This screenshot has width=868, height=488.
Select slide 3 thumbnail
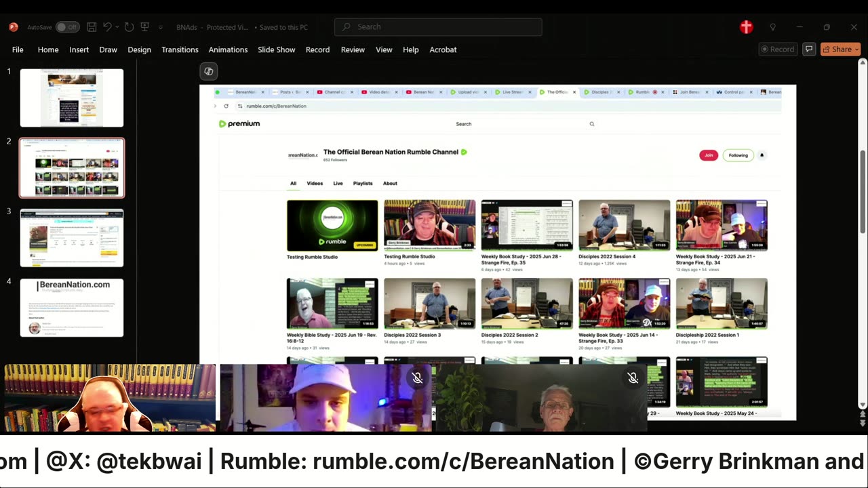[72, 238]
